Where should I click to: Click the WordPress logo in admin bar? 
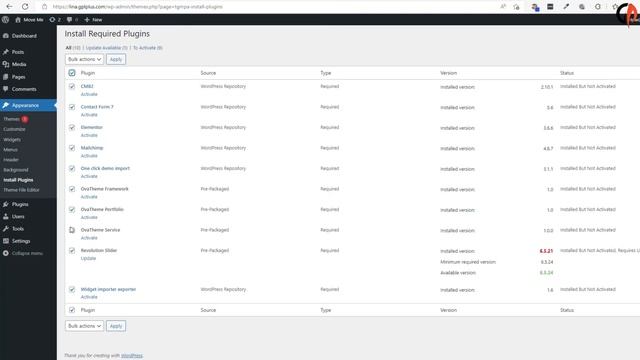click(x=5, y=20)
